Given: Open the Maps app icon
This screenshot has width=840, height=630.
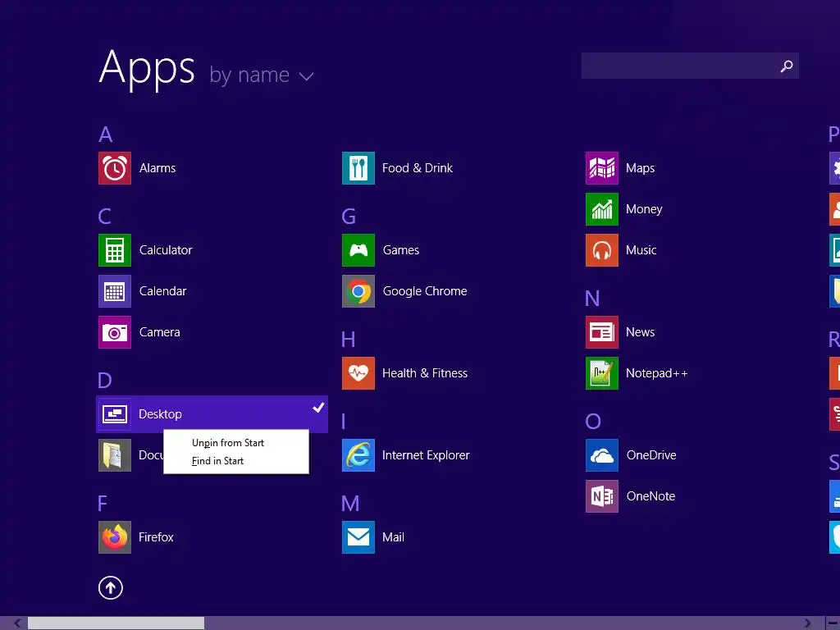Looking at the screenshot, I should coord(602,168).
